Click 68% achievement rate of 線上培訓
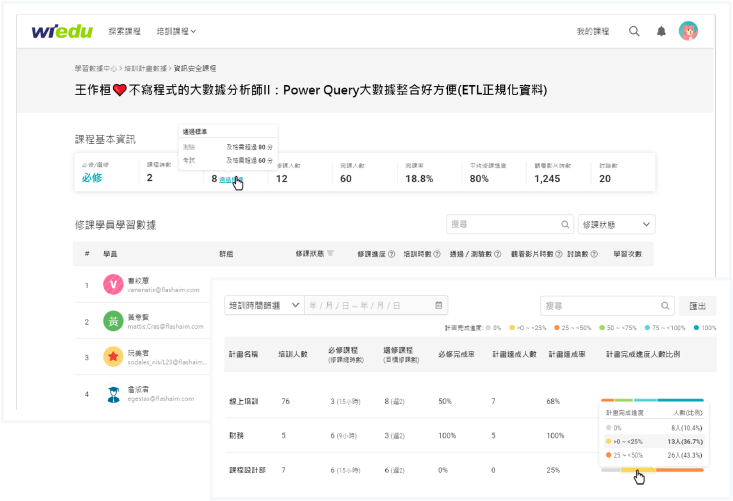This screenshot has height=501, width=733. 553,401
